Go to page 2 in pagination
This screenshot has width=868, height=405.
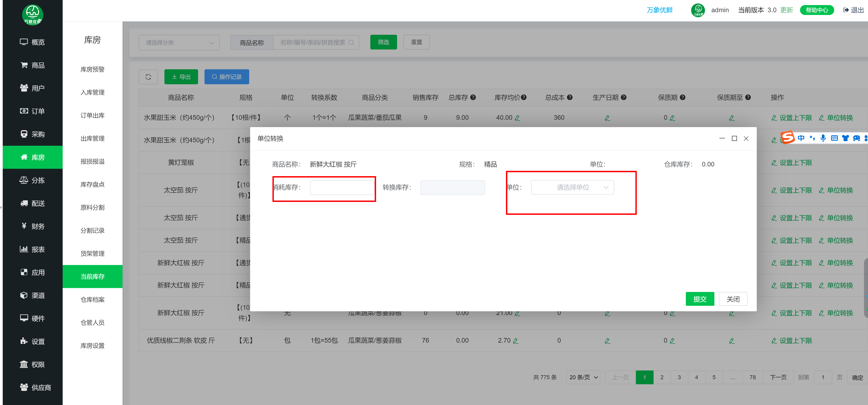click(x=662, y=377)
